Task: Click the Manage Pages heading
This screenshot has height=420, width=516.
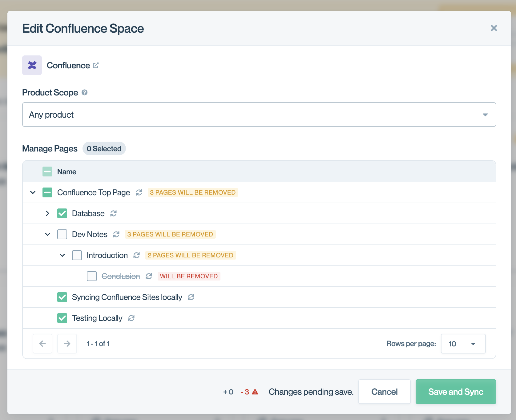Action: (x=50, y=148)
